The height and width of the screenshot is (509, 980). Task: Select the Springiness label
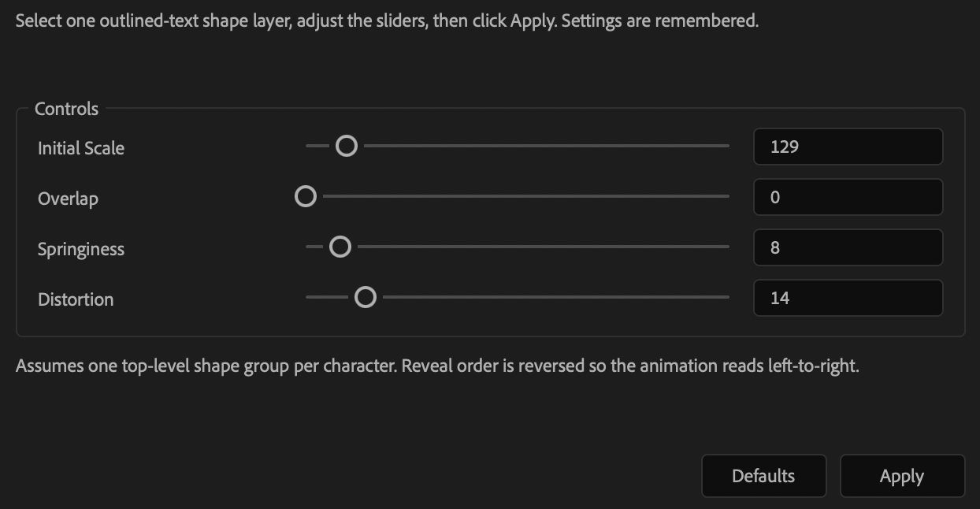pos(81,249)
